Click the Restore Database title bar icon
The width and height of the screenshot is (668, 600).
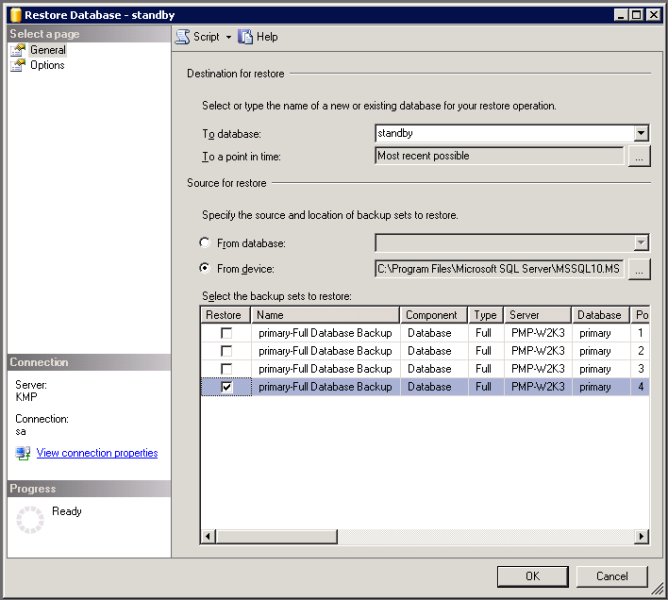[16, 15]
